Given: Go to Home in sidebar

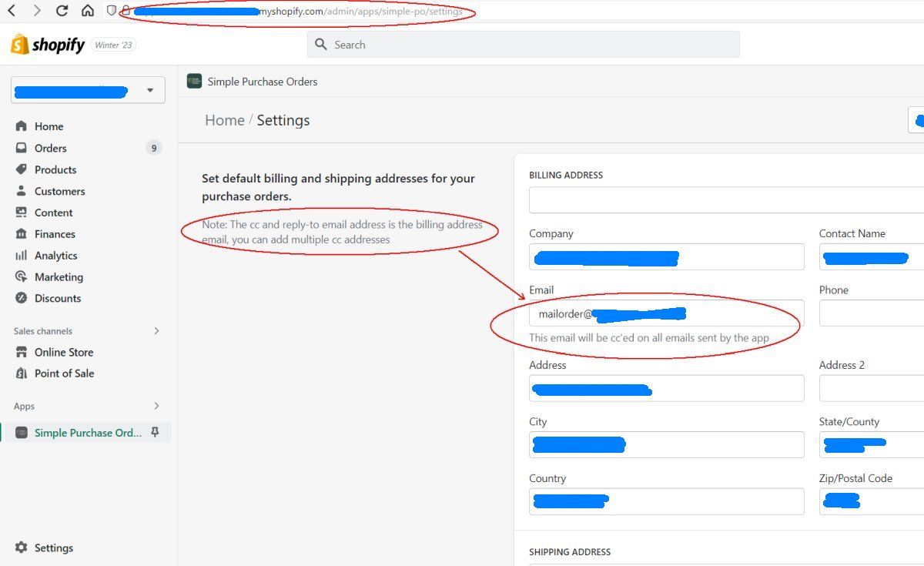Looking at the screenshot, I should (x=49, y=126).
